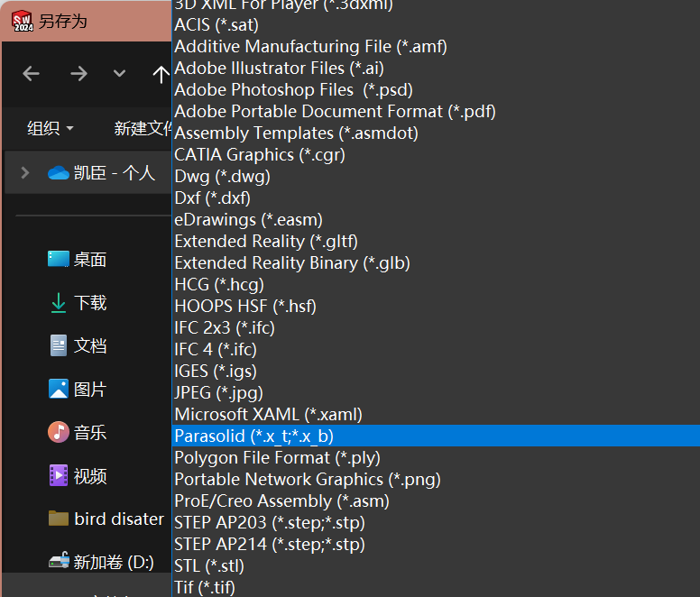Go back with the left arrow
700x597 pixels.
pyautogui.click(x=32, y=74)
